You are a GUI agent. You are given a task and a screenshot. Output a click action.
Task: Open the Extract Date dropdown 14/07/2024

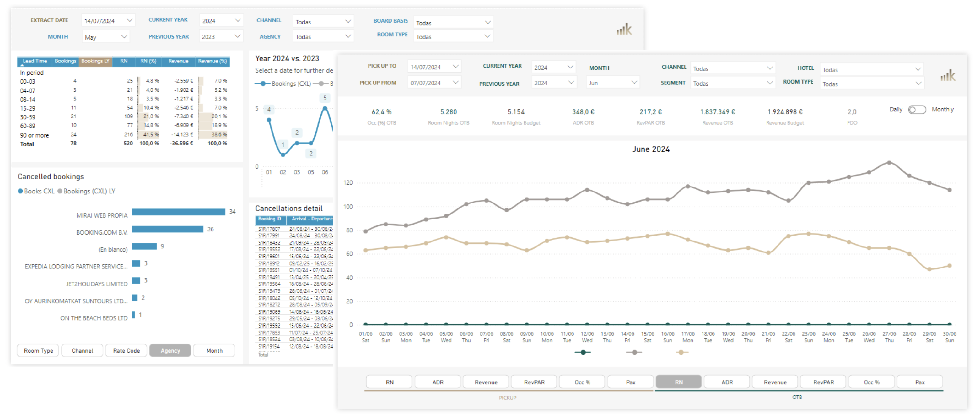108,20
